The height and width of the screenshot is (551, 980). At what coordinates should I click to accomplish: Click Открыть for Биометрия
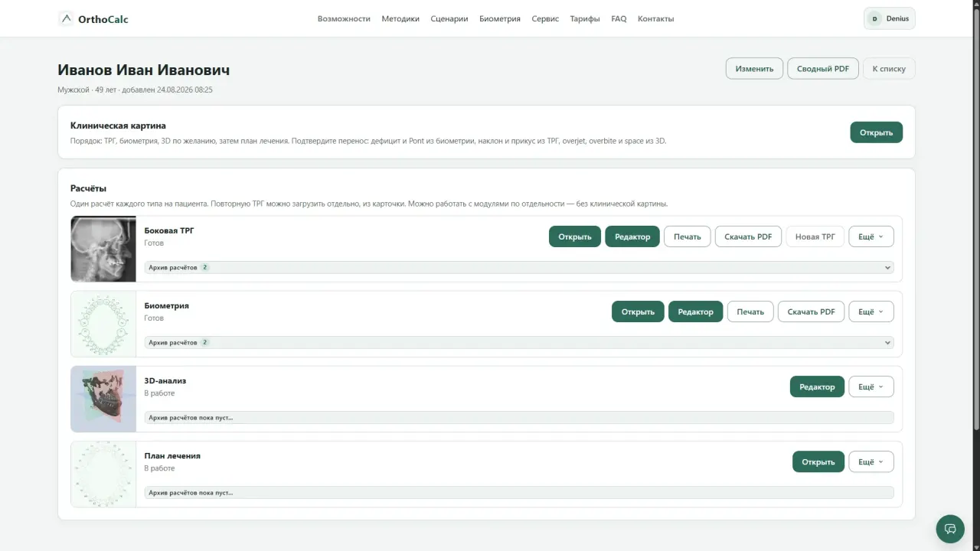point(638,311)
